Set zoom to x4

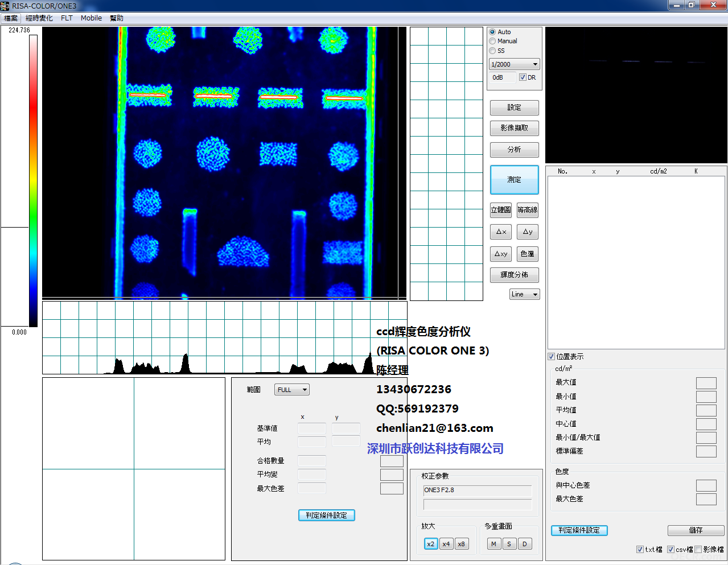446,544
